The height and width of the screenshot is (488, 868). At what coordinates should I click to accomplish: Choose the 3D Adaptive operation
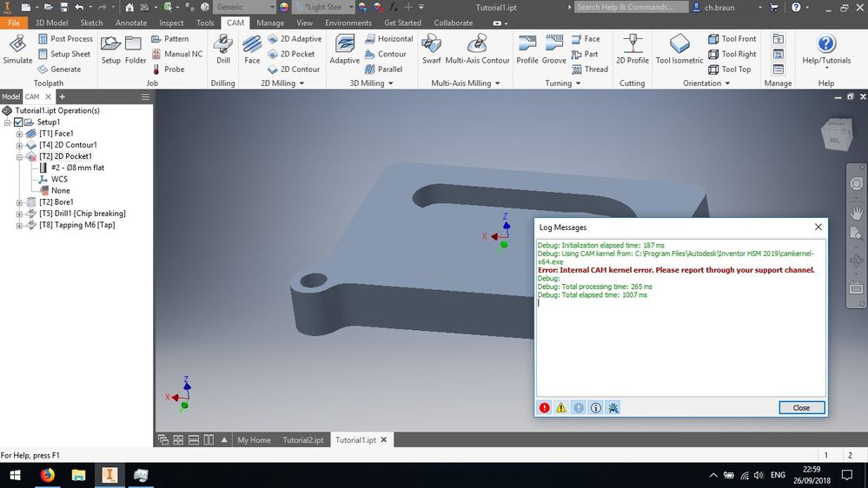click(344, 49)
